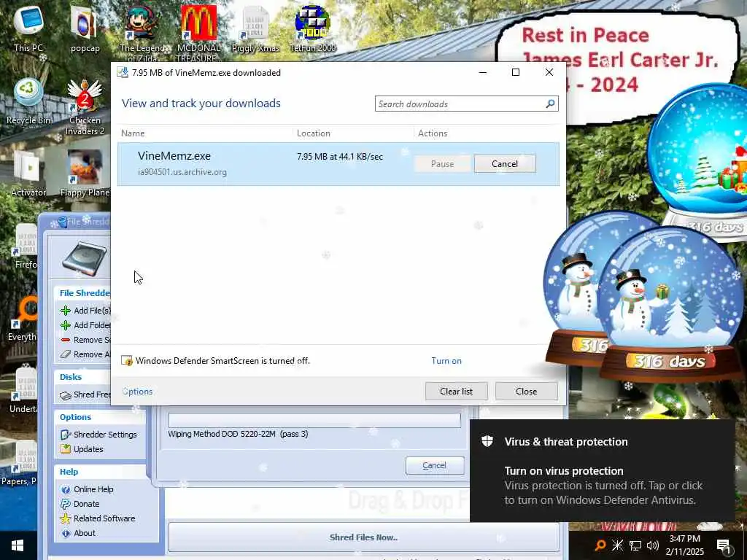
Task: Maximize the downloads window
Action: pyautogui.click(x=516, y=72)
